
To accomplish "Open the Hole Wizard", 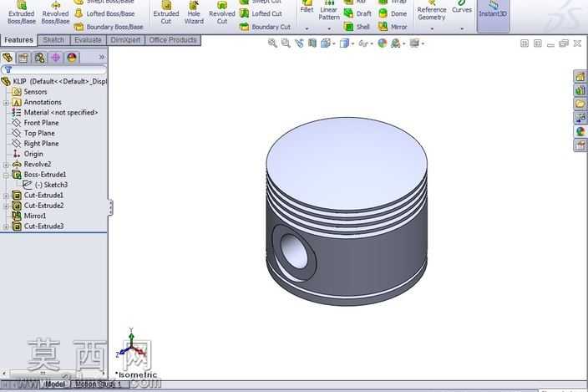I will (194, 13).
